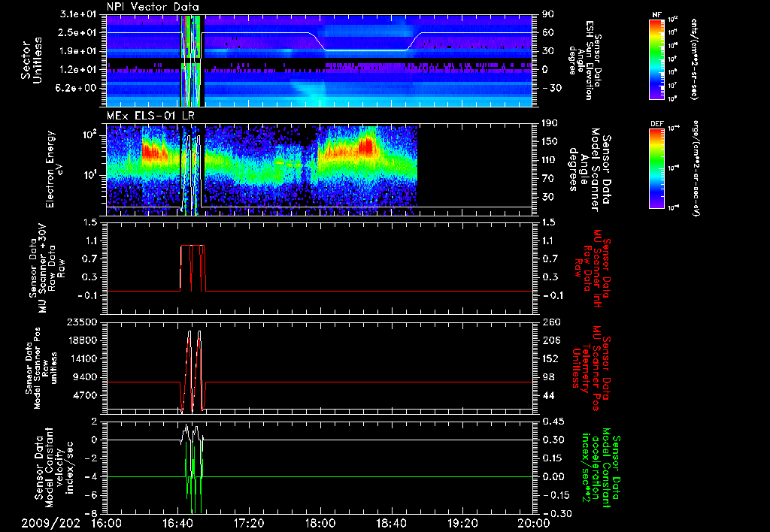Screen dimensions: 770x532
Task: Click the red scanner pulse in +30V plot
Action: point(192,268)
